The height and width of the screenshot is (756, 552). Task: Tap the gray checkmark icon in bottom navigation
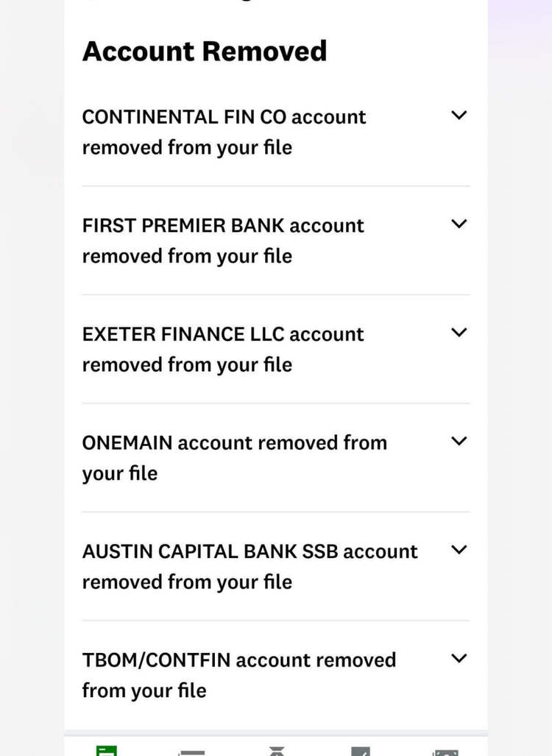pos(361,752)
